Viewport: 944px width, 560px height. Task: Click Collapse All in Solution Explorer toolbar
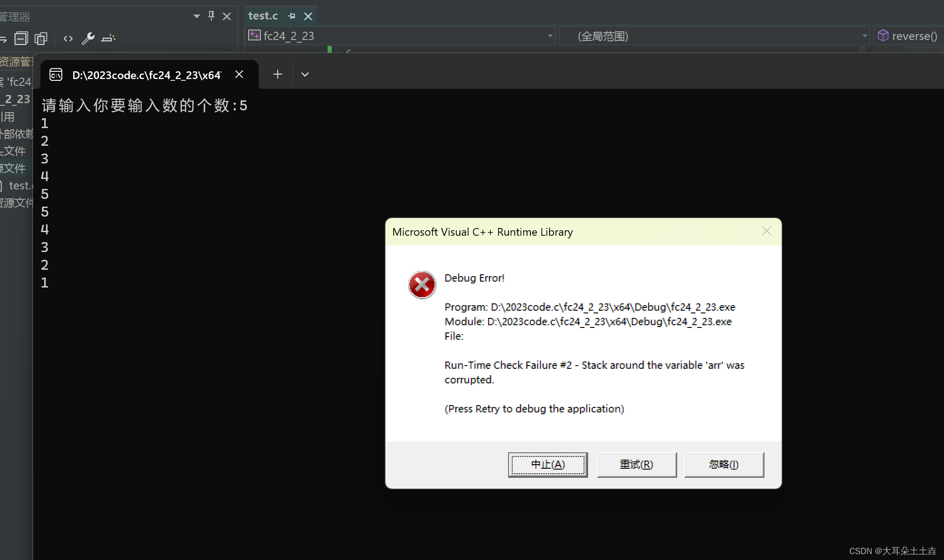pyautogui.click(x=21, y=39)
